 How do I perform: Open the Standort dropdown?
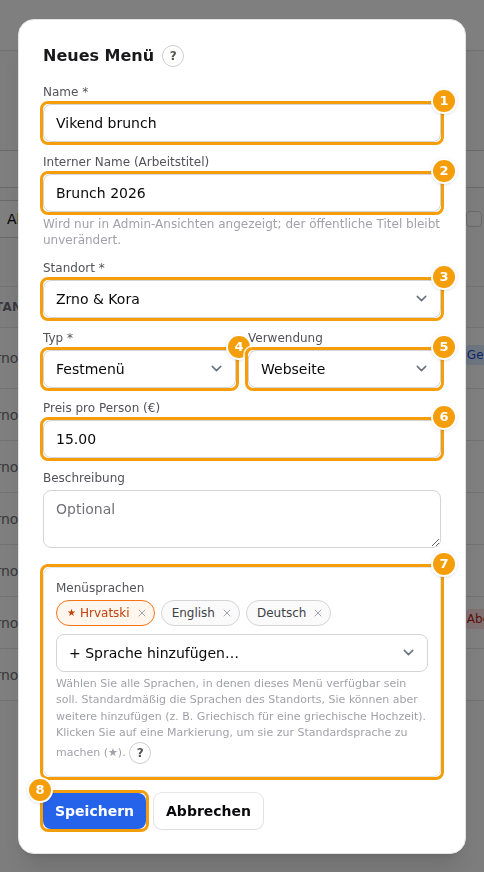tap(242, 299)
